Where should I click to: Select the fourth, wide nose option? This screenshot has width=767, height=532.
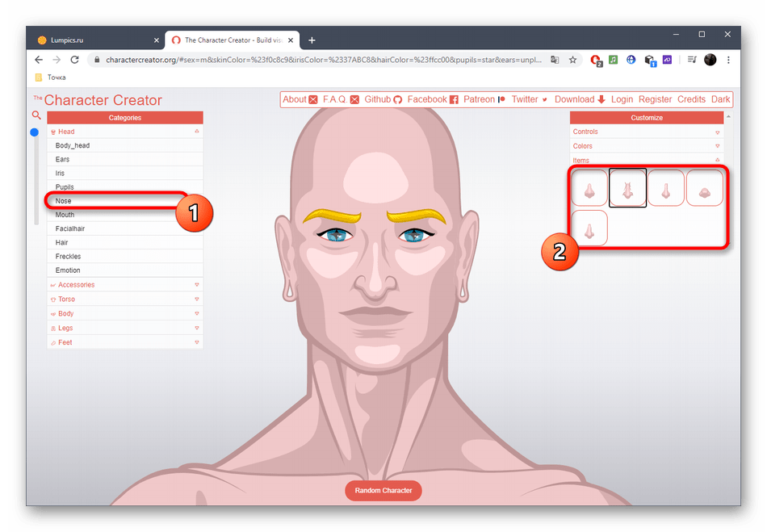click(704, 188)
